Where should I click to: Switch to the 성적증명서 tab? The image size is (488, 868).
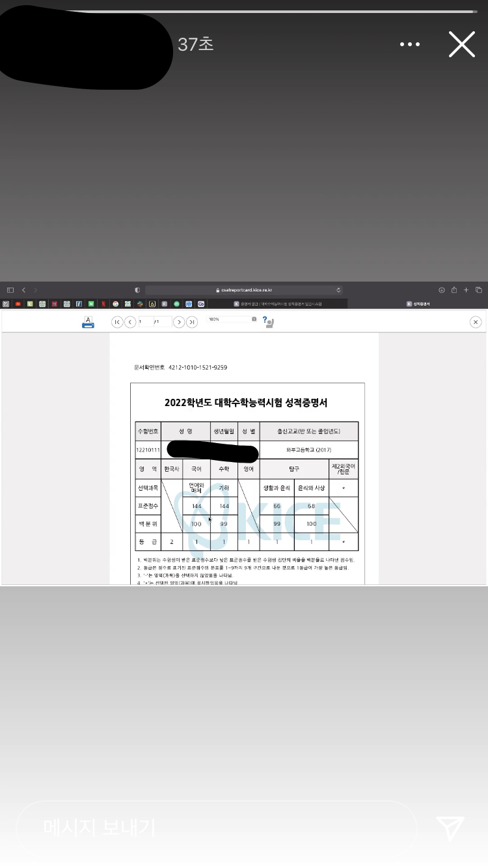click(418, 304)
